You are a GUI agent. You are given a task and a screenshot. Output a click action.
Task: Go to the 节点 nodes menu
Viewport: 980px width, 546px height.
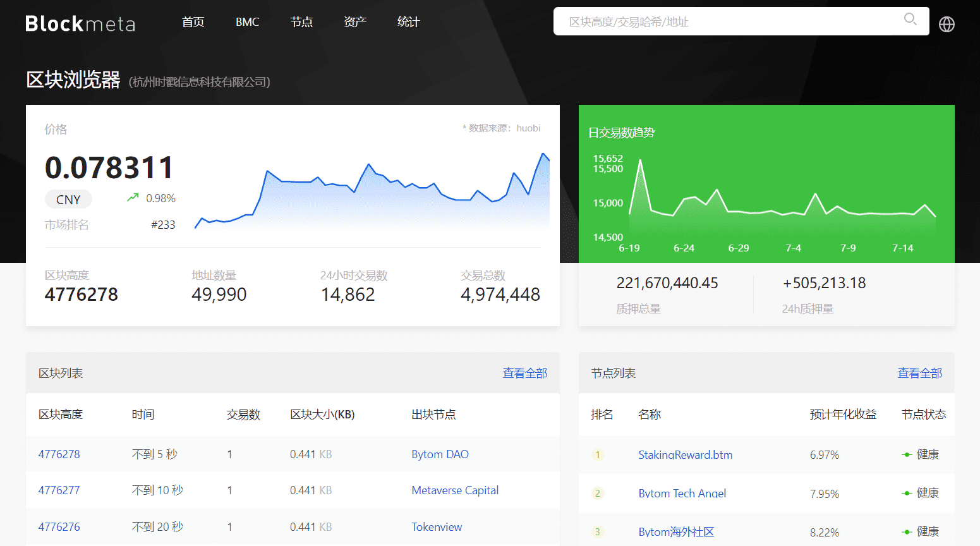coord(301,22)
